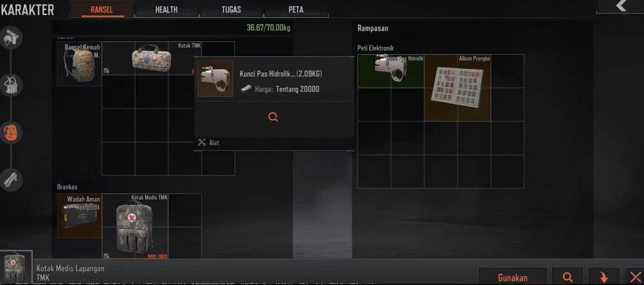Screen dimensions: 644x285
Task: Inspect item with bottom bar magnifier
Action: tap(567, 277)
